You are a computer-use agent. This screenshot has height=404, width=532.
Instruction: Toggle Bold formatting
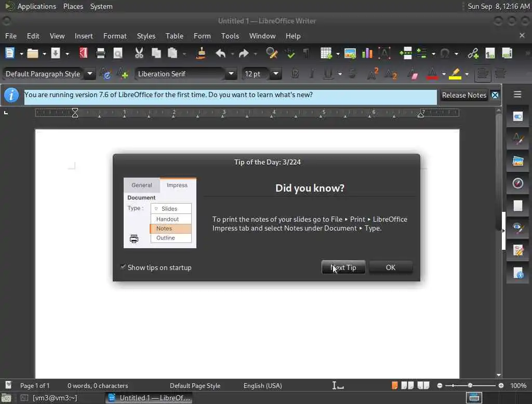(295, 74)
